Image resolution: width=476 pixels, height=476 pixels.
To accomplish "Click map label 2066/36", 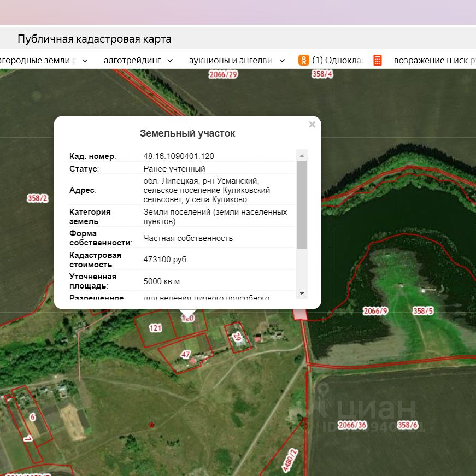I will [352, 425].
